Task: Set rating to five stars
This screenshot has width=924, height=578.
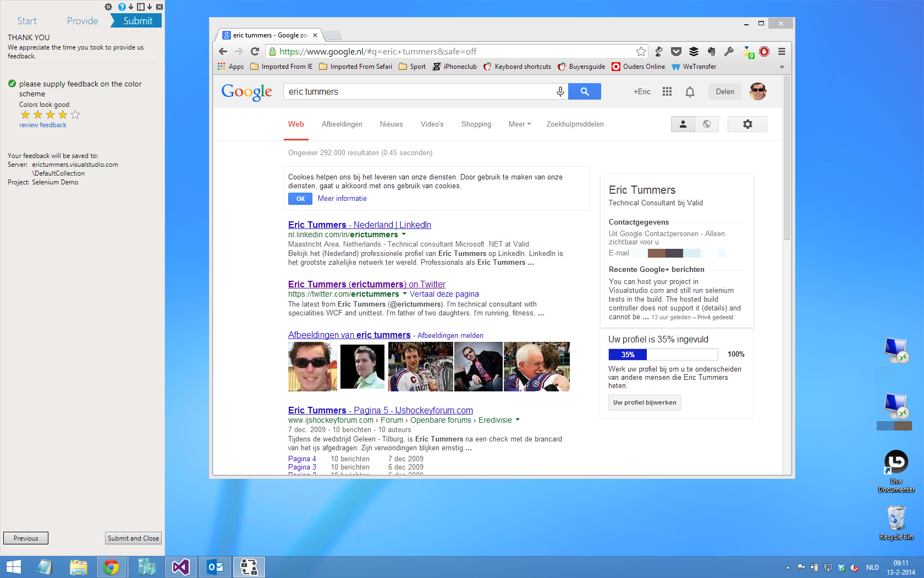Action: [x=75, y=114]
